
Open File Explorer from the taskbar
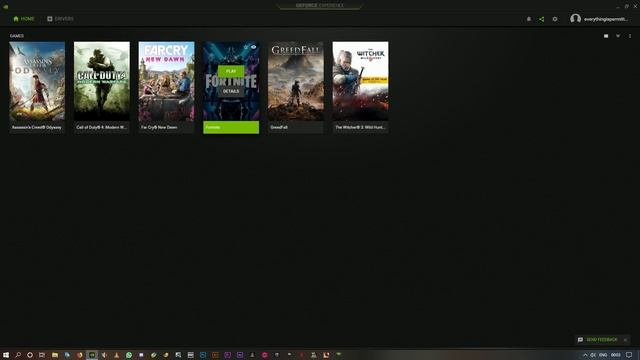(55, 355)
